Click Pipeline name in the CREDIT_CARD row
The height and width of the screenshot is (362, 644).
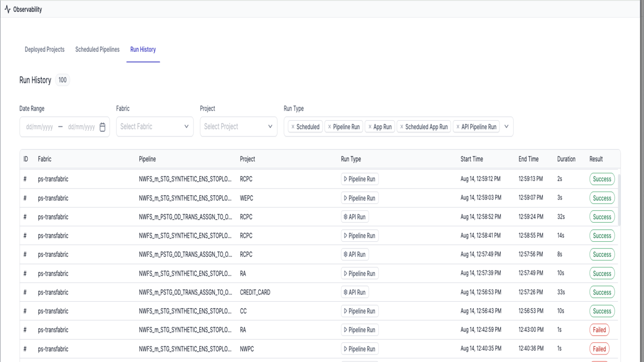186,292
